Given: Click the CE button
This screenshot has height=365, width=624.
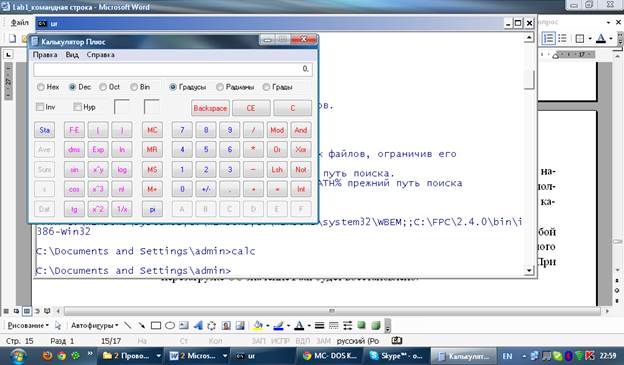Looking at the screenshot, I should pyautogui.click(x=251, y=108).
